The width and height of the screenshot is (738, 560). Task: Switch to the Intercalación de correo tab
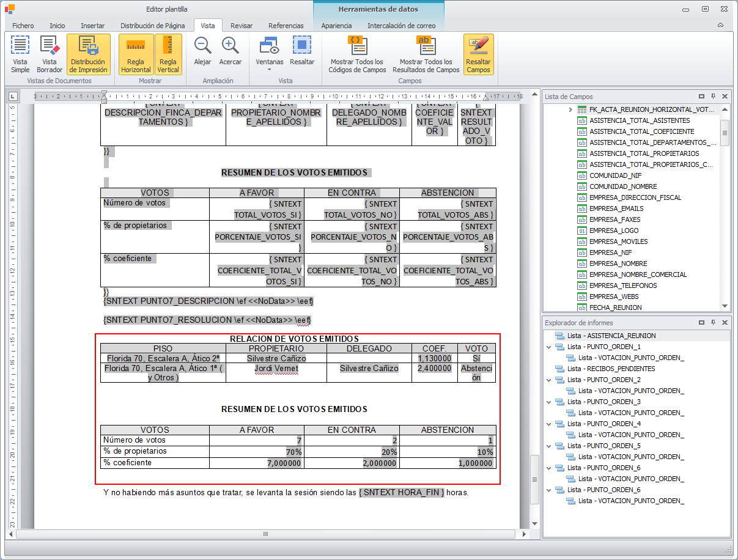pos(401,26)
